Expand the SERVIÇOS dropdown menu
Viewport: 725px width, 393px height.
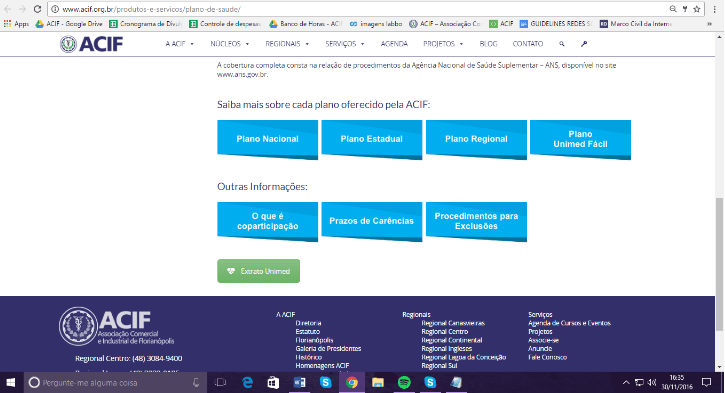tap(344, 44)
